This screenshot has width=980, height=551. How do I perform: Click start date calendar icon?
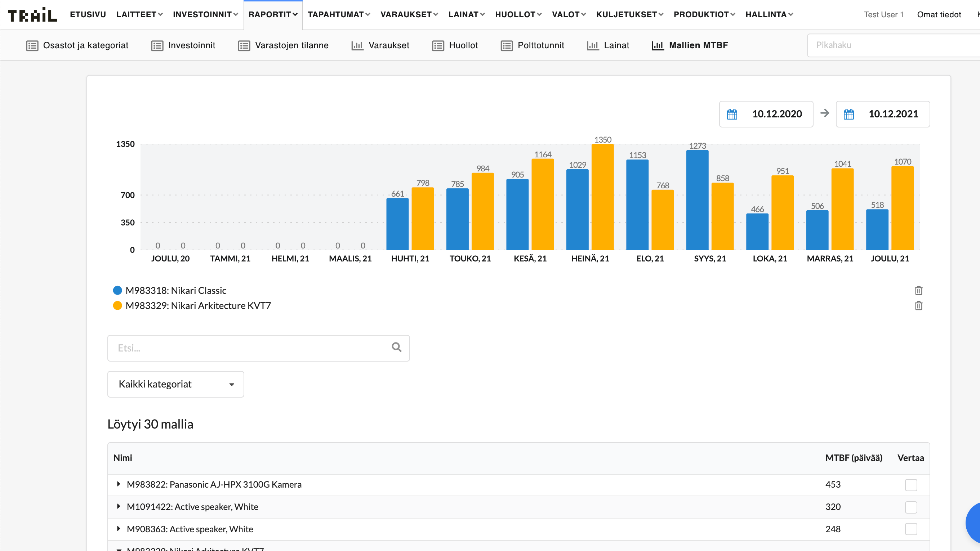click(x=732, y=114)
